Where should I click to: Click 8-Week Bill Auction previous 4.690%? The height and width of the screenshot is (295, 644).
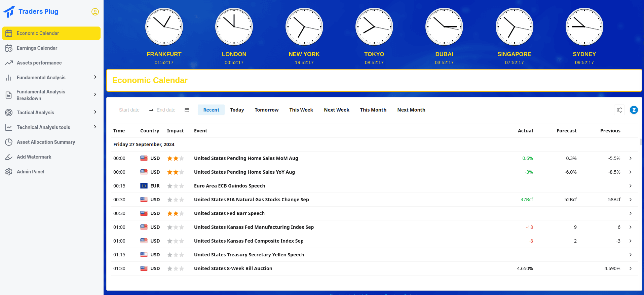click(612, 268)
